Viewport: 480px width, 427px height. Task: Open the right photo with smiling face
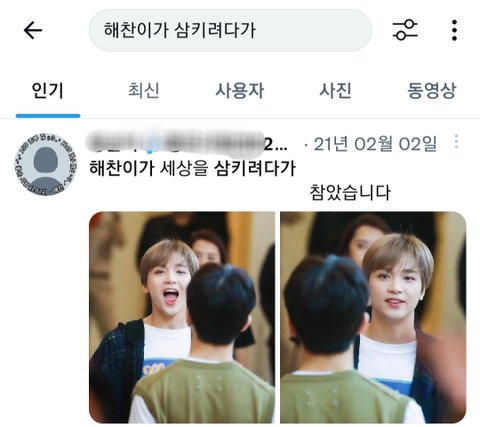[373, 317]
